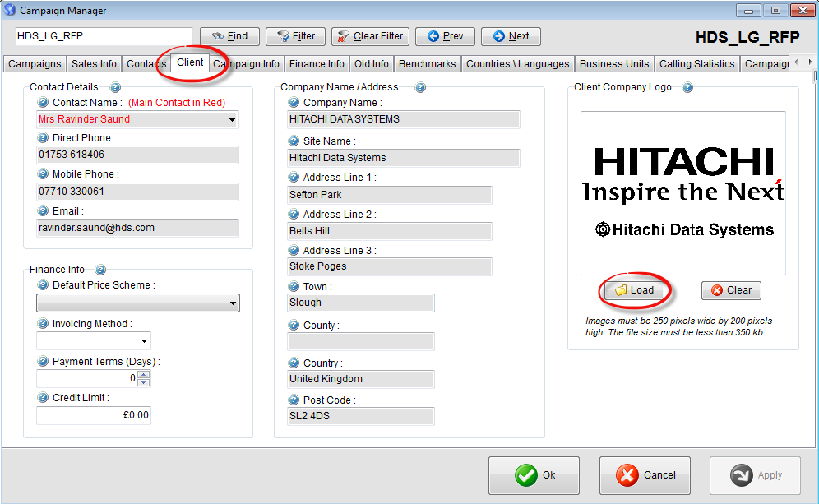This screenshot has height=504, width=819.
Task: Click help icon next to Direct Phone
Action: (x=43, y=138)
